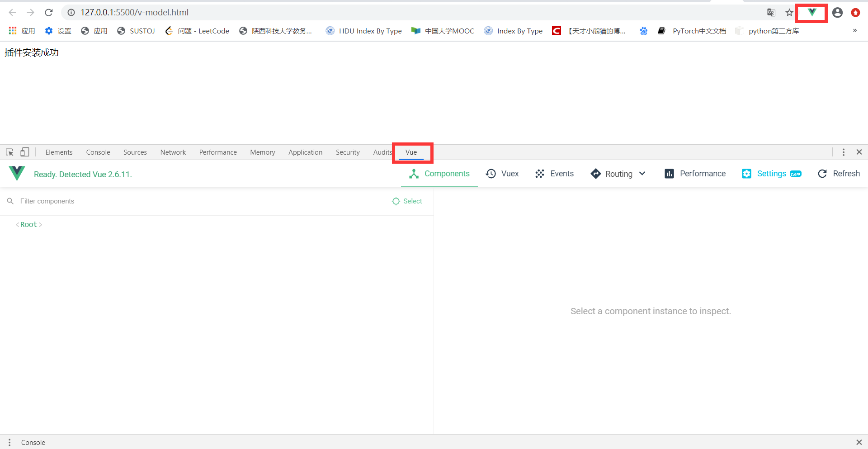The image size is (868, 449).
Task: Click the Routing diamond icon
Action: point(596,174)
